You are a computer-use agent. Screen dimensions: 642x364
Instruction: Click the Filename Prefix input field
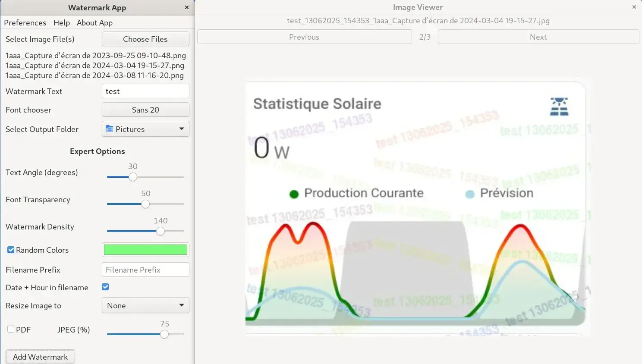click(x=145, y=270)
